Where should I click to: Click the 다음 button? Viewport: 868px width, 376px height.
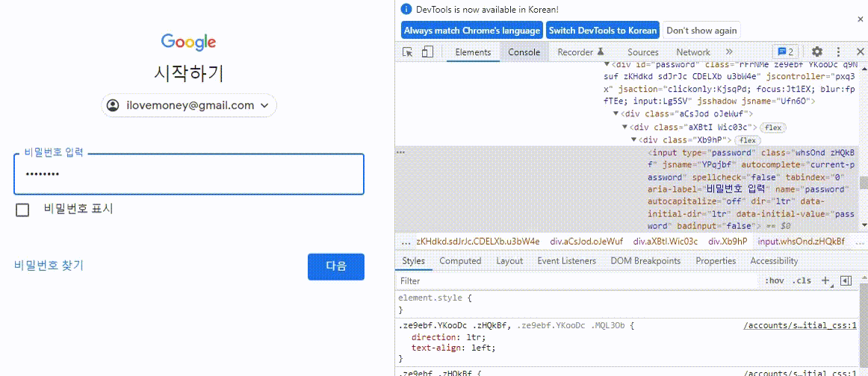336,266
